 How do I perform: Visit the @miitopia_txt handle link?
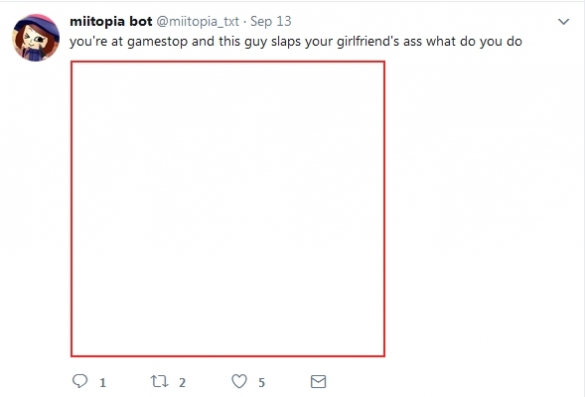[x=197, y=22]
